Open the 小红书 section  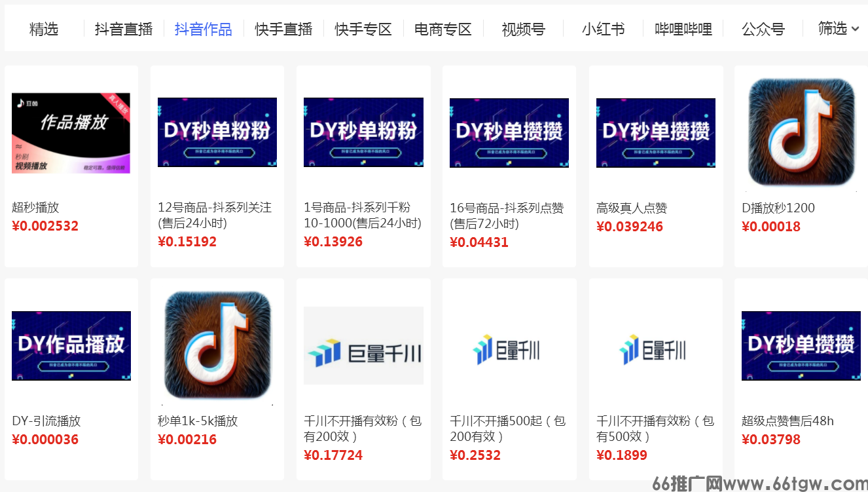pos(602,29)
